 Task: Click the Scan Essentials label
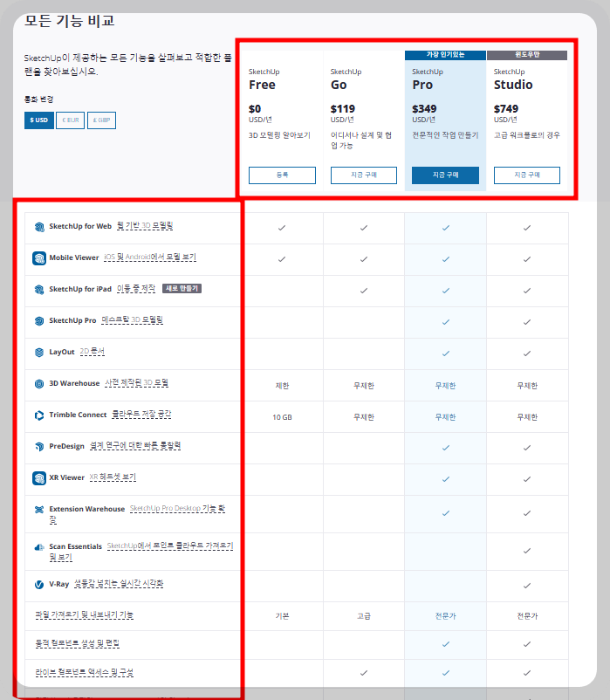point(75,546)
